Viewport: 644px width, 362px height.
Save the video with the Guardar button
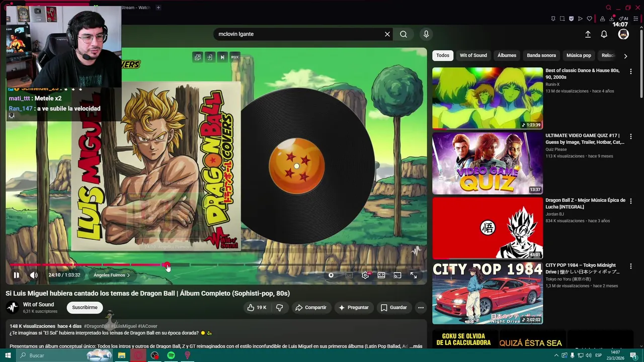coord(394,307)
